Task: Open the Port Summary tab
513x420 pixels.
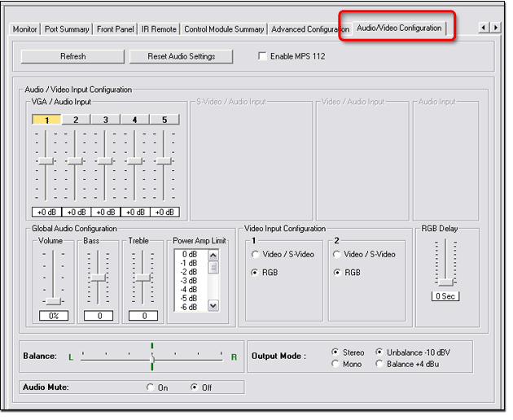Action: click(x=67, y=29)
